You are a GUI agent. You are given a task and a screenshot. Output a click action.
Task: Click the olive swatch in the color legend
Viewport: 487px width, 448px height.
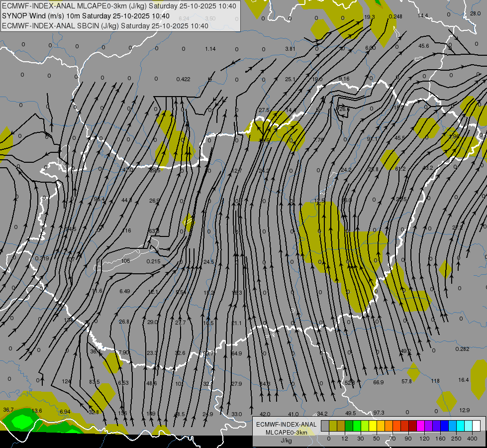pyautogui.click(x=333, y=426)
